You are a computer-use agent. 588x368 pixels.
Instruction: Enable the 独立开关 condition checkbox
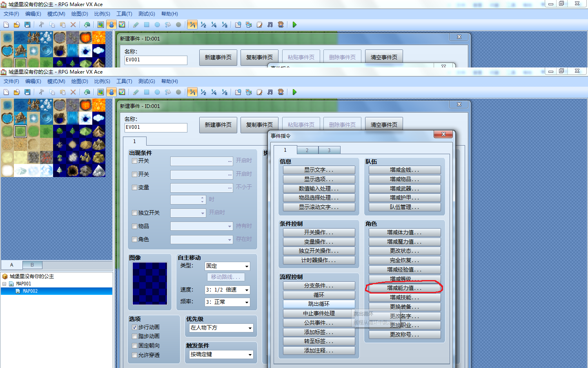click(134, 213)
